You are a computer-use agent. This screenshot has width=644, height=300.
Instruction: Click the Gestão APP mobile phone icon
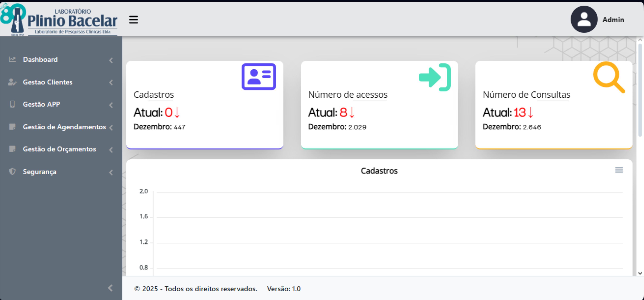[x=12, y=104]
